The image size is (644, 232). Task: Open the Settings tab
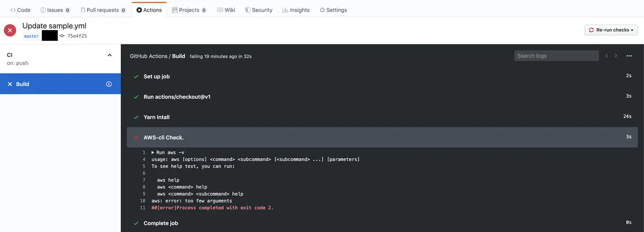tap(333, 10)
